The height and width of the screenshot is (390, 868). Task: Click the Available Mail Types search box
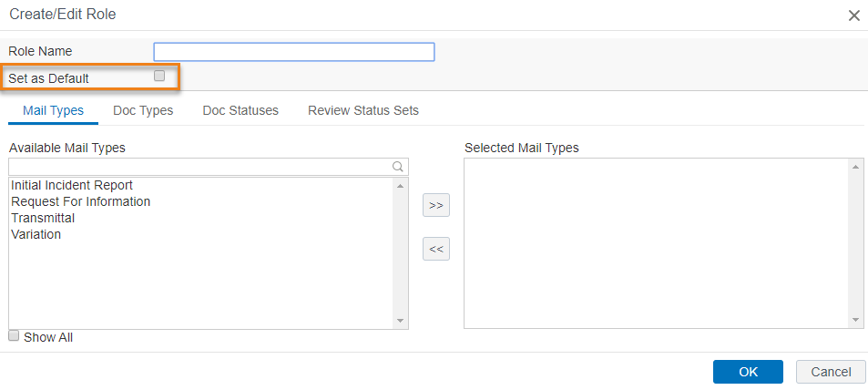coord(209,166)
